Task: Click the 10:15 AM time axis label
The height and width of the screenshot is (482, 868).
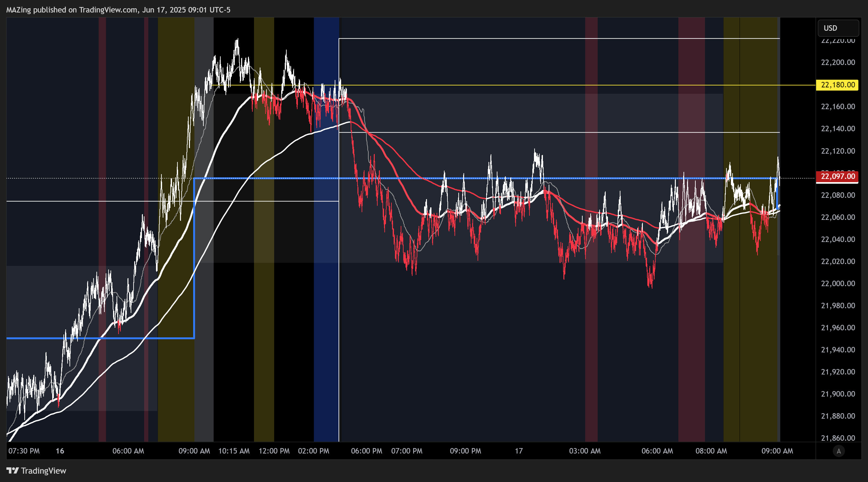Action: [x=234, y=451]
